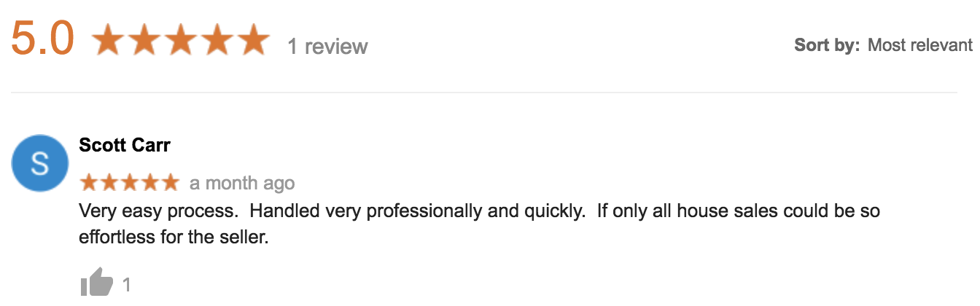
Task: Click the 'a month ago' timestamp
Action: click(242, 183)
